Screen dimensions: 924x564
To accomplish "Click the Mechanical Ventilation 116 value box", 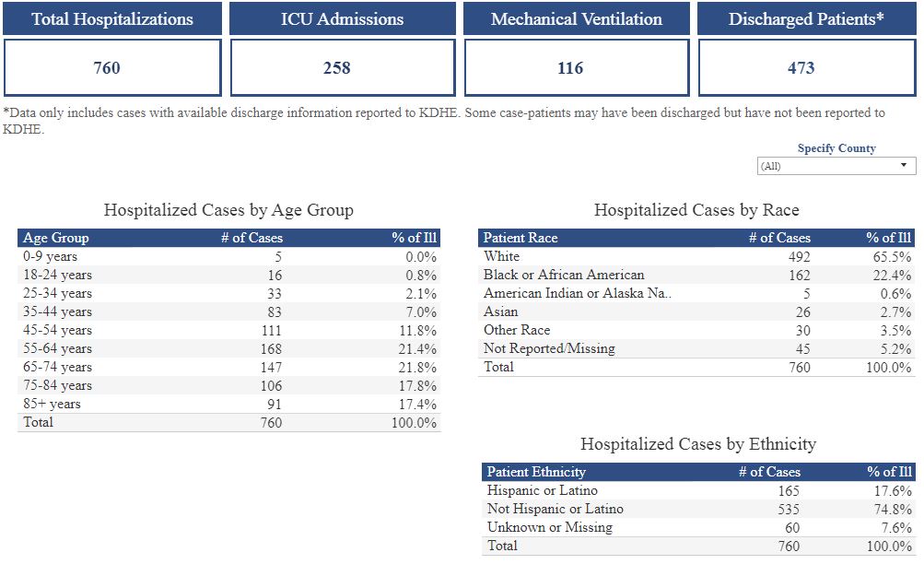I will point(576,67).
